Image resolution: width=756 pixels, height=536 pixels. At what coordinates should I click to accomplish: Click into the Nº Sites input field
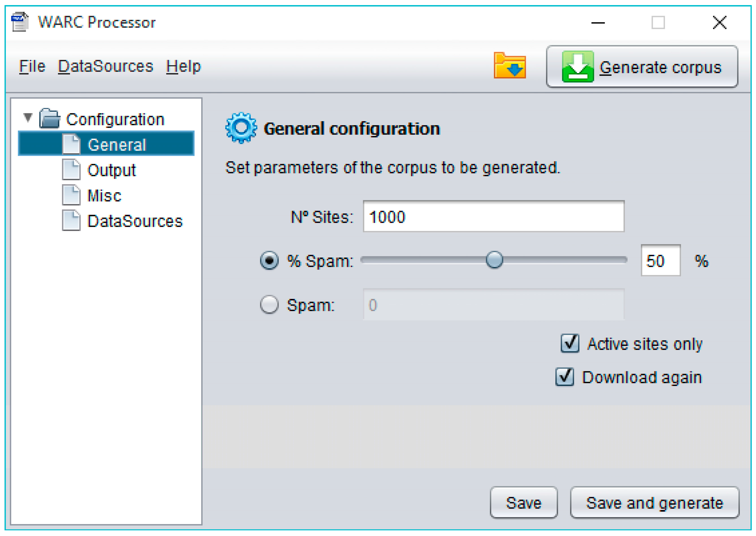[x=493, y=216]
